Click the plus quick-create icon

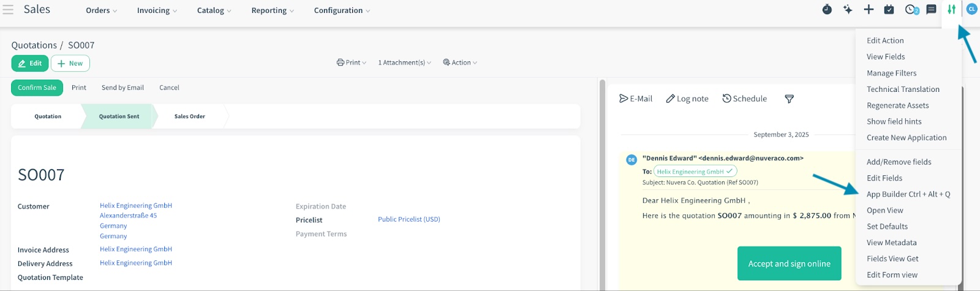869,10
